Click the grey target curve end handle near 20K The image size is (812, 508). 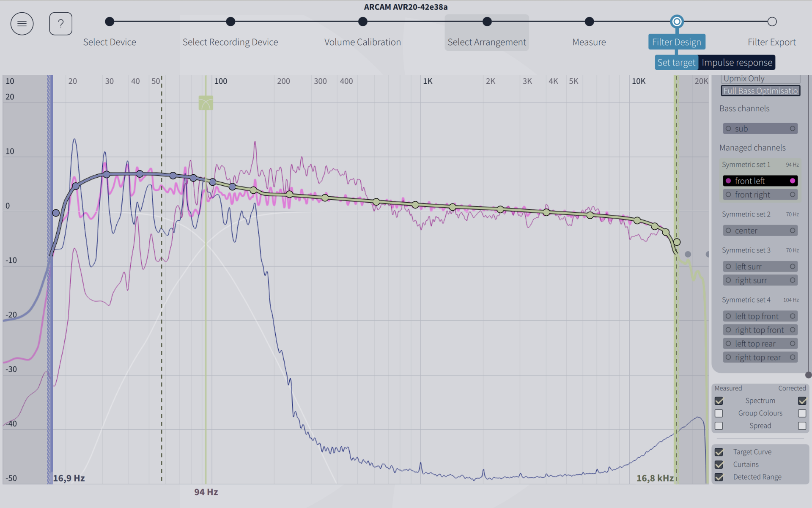pos(688,254)
